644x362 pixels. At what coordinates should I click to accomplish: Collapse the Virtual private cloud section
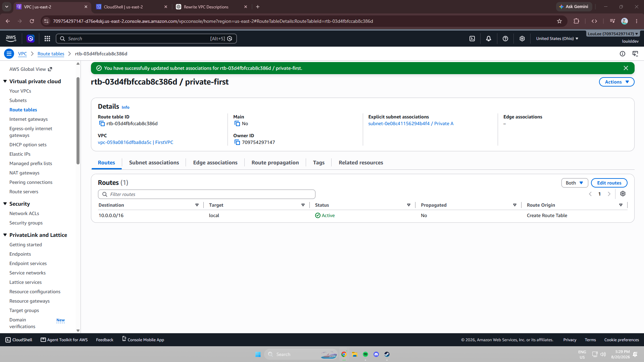(5, 81)
